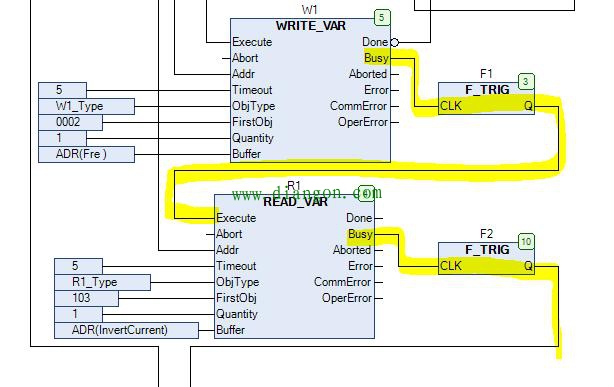Click the 103 FirstObj input box
This screenshot has height=387, width=614.
tap(86, 298)
